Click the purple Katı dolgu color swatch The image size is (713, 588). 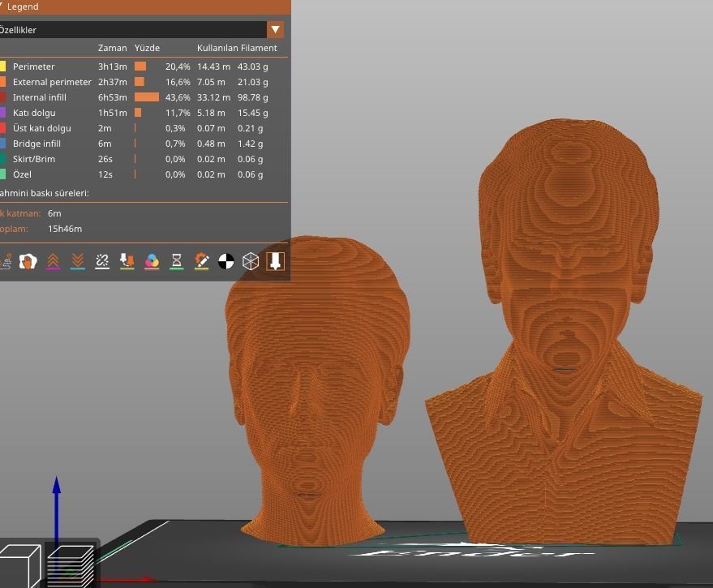(2, 113)
